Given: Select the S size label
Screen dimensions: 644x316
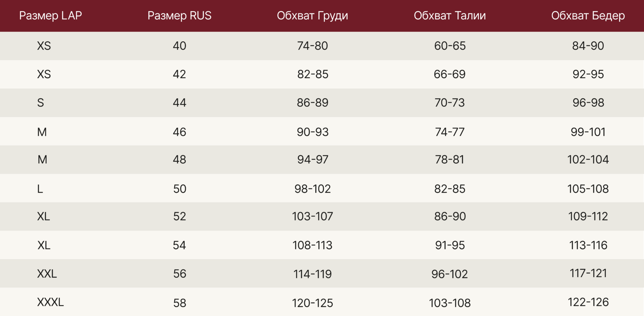Looking at the screenshot, I should pyautogui.click(x=41, y=103).
